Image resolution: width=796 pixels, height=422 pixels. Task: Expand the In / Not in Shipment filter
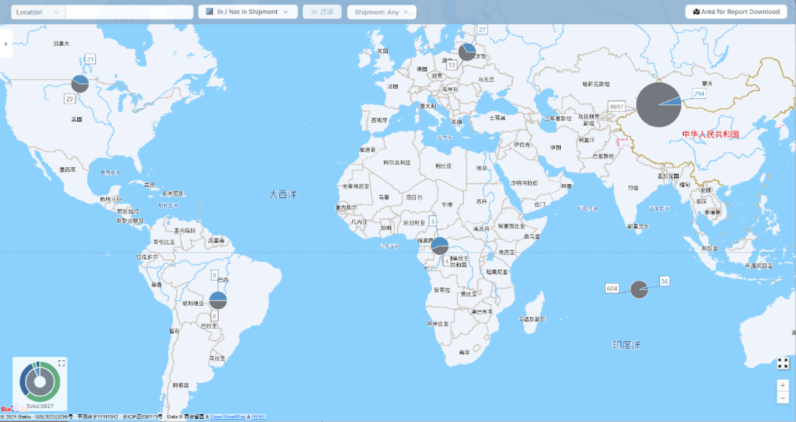click(x=247, y=11)
